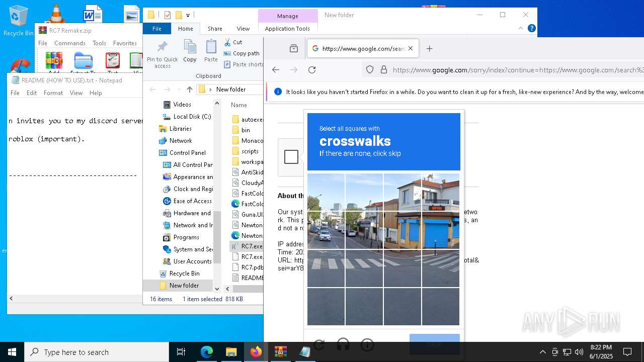Open Firefox recent browsing view icon

294,49
